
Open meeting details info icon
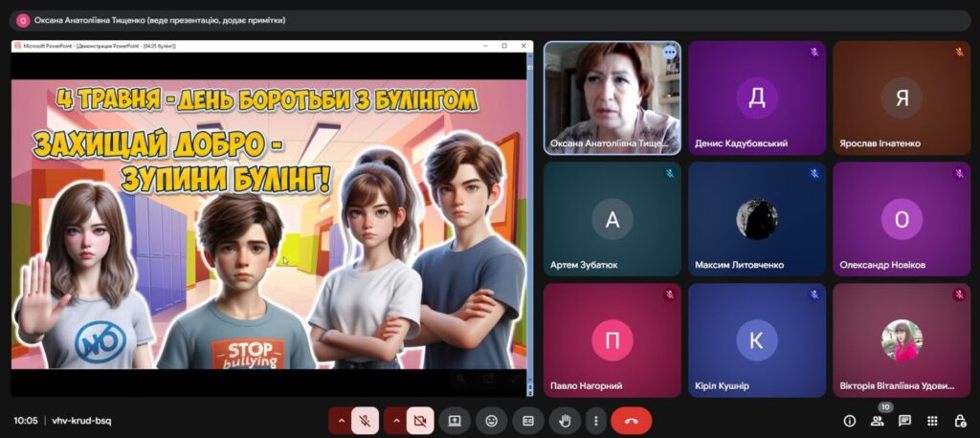tap(850, 421)
